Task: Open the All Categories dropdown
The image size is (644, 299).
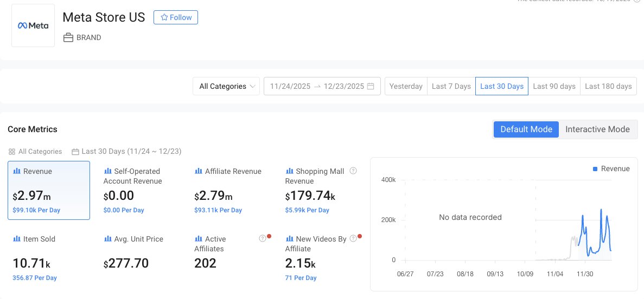Action: click(x=226, y=86)
